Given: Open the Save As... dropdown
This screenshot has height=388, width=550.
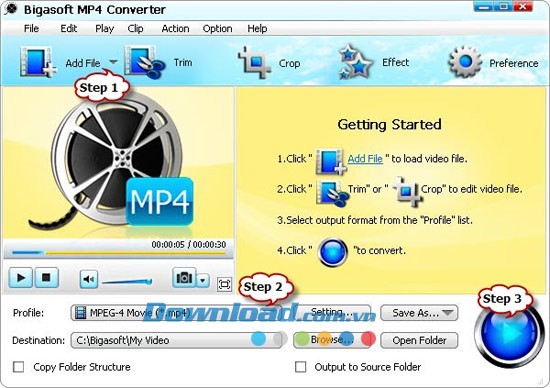Looking at the screenshot, I should pos(419,313).
